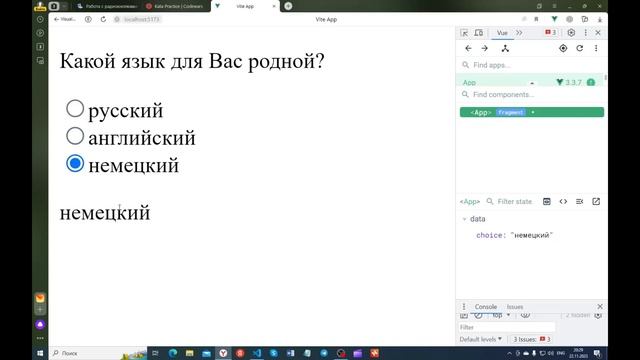This screenshot has width=640, height=360.
Task: Select the русский radio button
Action: [x=75, y=109]
